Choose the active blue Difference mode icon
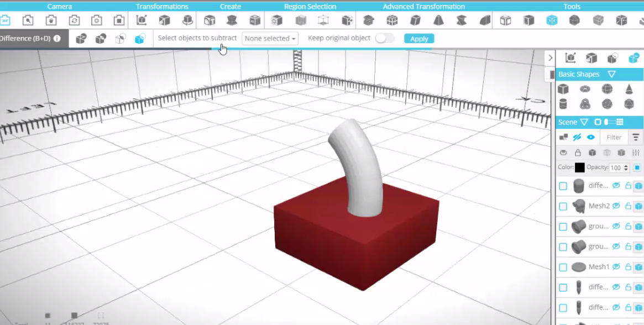The width and height of the screenshot is (644, 325). 140,39
